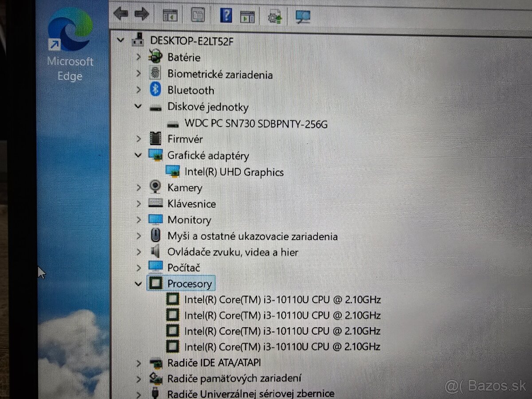Open the Properties toolbar icon
This screenshot has height=399, width=532.
coord(198,16)
